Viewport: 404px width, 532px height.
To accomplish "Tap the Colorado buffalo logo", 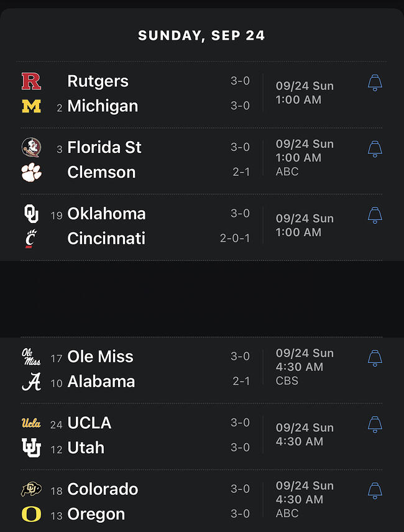I will click(31, 489).
